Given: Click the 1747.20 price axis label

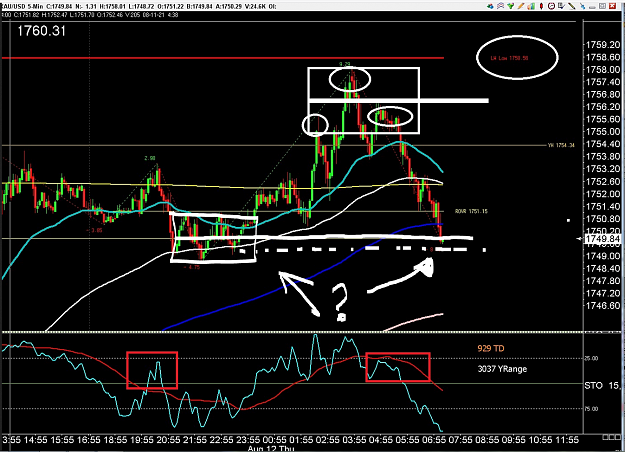Looking at the screenshot, I should (603, 293).
